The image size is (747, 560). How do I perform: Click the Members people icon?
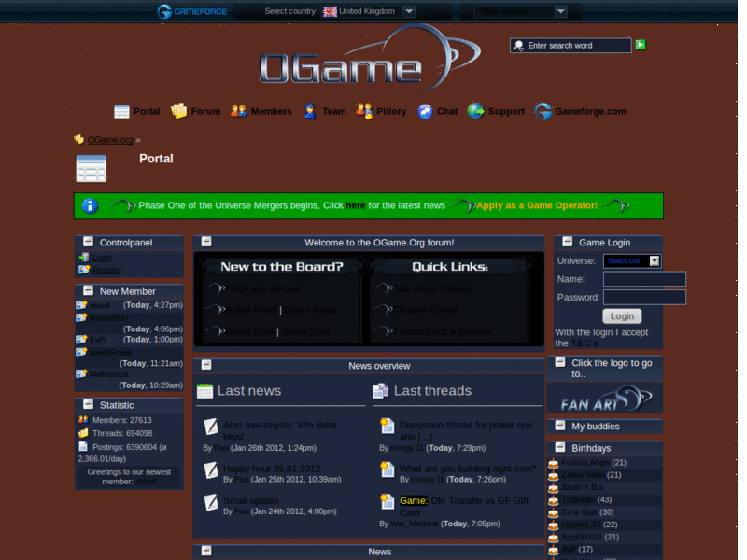point(238,111)
